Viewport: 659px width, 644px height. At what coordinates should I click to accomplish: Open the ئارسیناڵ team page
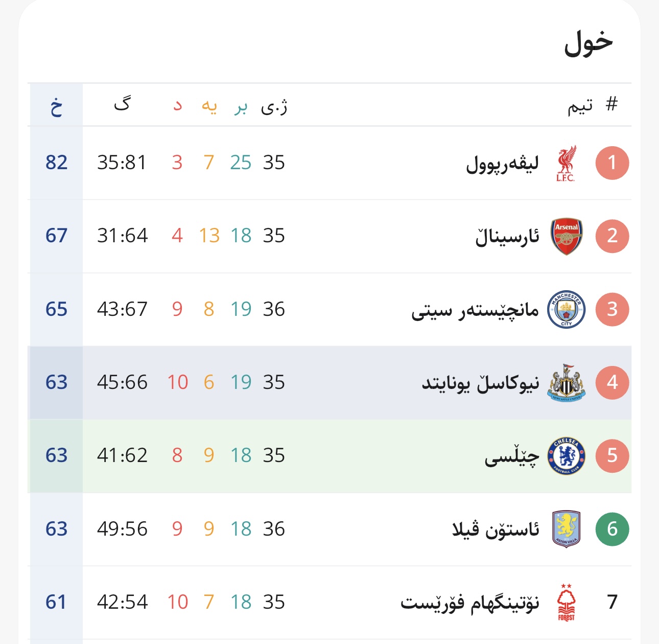coord(507,237)
